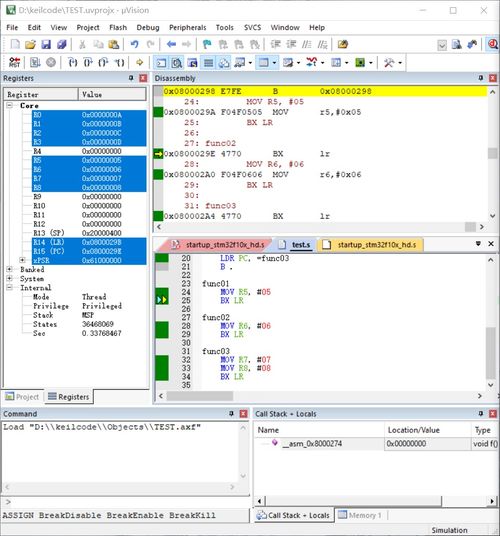Stop program execution icon
Viewport: 500px width, 536px height.
[51, 63]
